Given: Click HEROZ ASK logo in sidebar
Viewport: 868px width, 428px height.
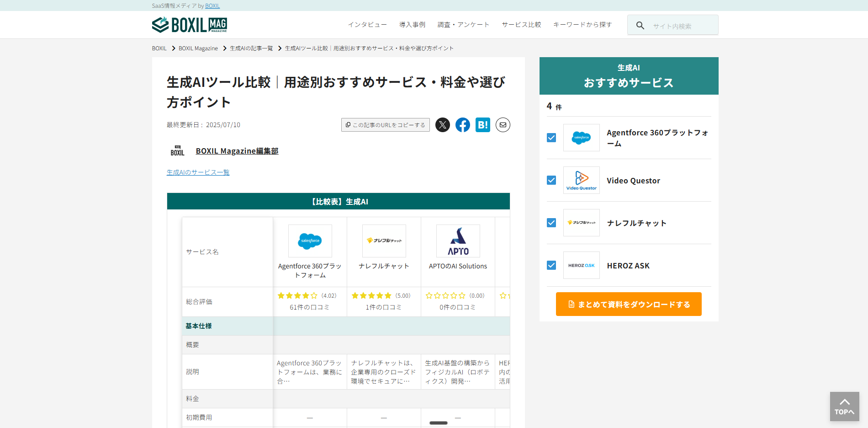Looking at the screenshot, I should [582, 265].
